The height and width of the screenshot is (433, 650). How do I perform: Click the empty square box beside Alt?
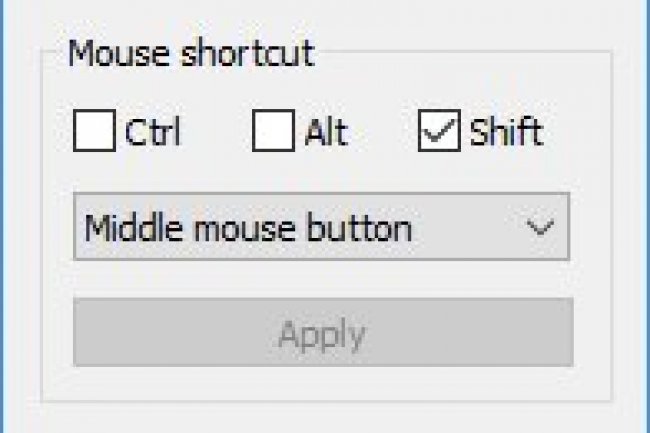272,132
